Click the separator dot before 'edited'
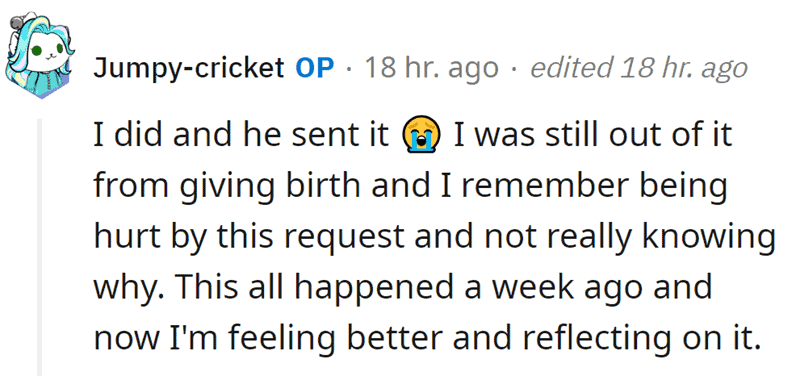 click(514, 69)
